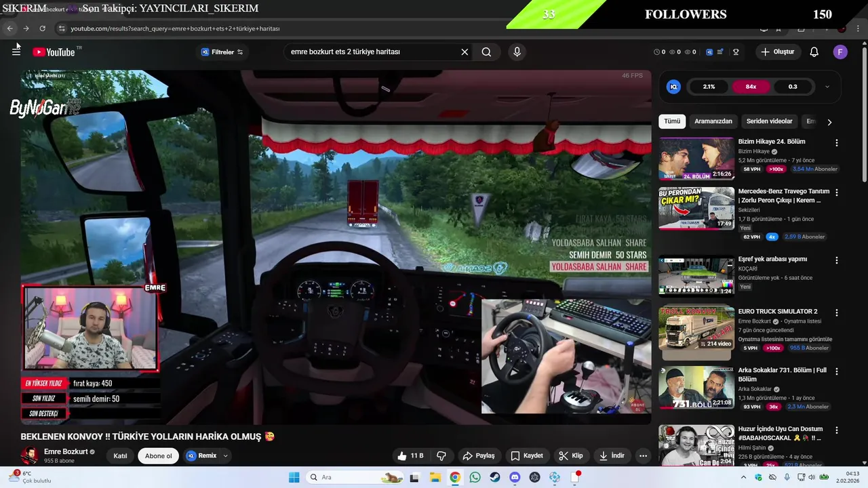Viewport: 868px width, 488px height.
Task: Click the video player to toggle playback
Action: (x=336, y=247)
